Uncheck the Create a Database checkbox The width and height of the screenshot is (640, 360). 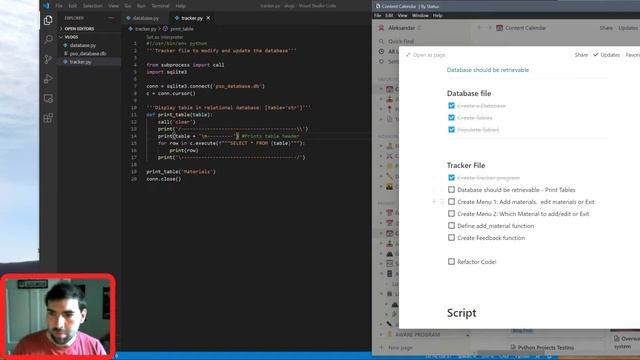[x=451, y=106]
